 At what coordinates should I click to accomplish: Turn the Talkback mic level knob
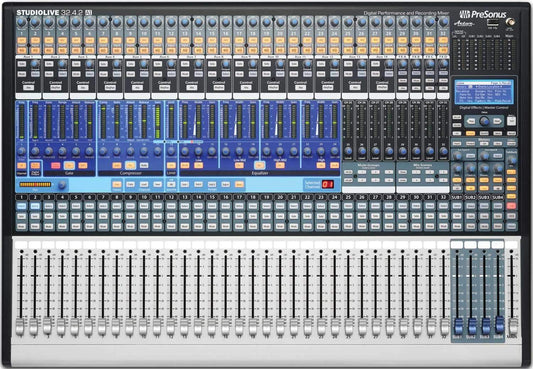[512, 160]
